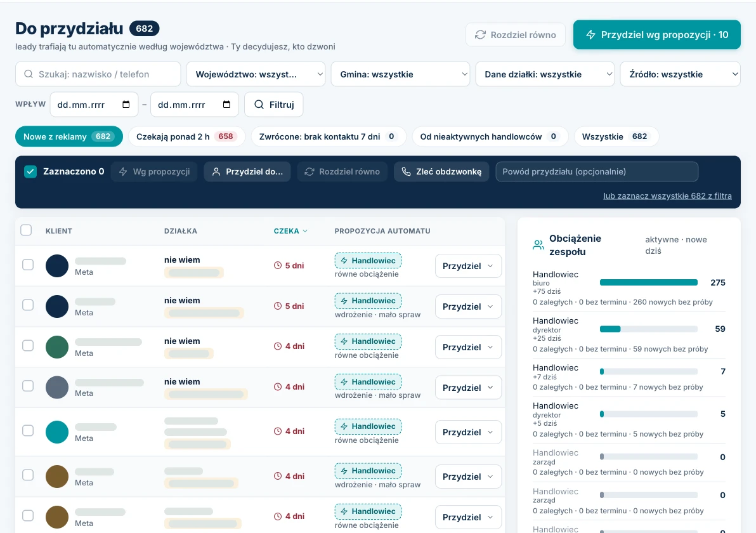The image size is (756, 533).
Task: Open the Przydziel dropdown in the green avatar row
Action: [468, 347]
